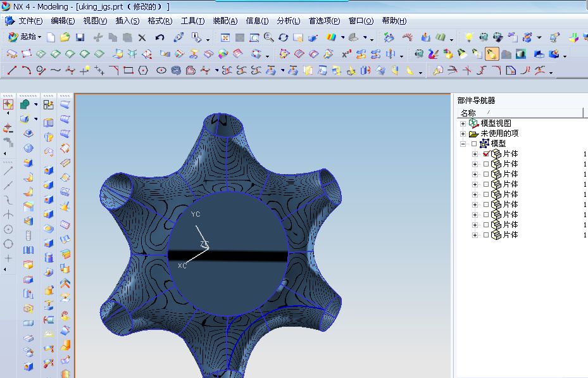Screen dimensions: 588x378
Task: Click the Point plus-with-light tool
Action: click(85, 70)
